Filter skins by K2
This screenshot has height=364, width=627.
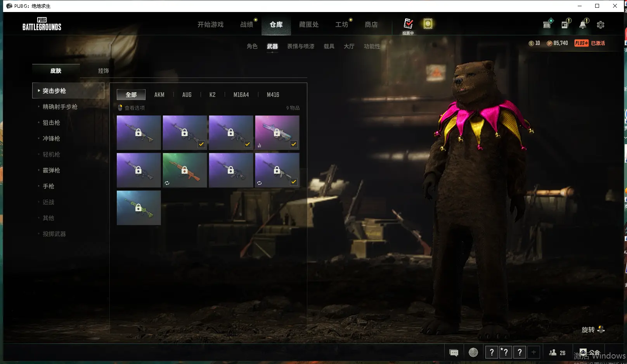pyautogui.click(x=213, y=95)
